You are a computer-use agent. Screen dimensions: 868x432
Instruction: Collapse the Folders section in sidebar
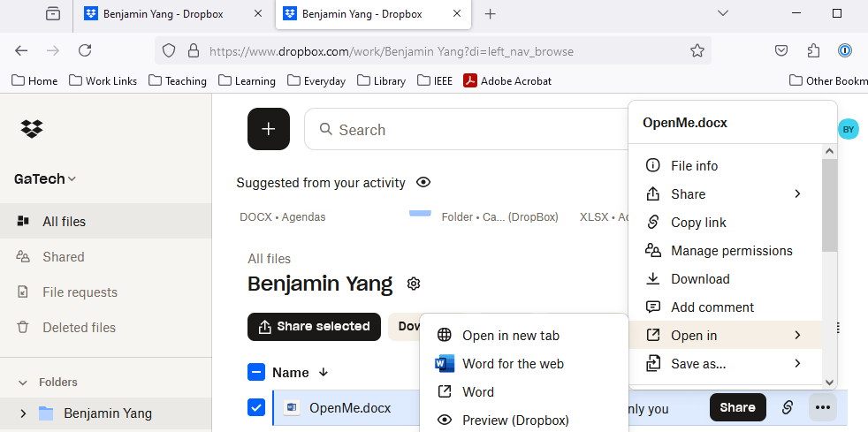click(23, 383)
